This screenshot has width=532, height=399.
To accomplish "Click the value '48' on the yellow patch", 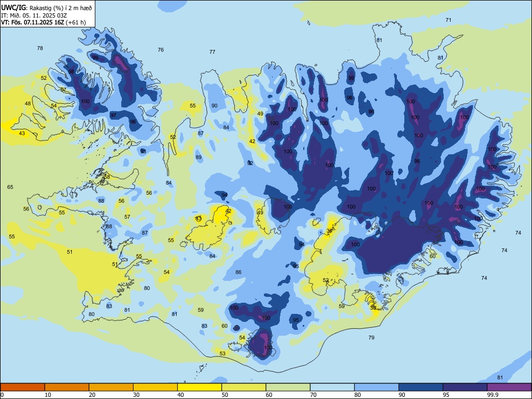I will click(28, 104).
